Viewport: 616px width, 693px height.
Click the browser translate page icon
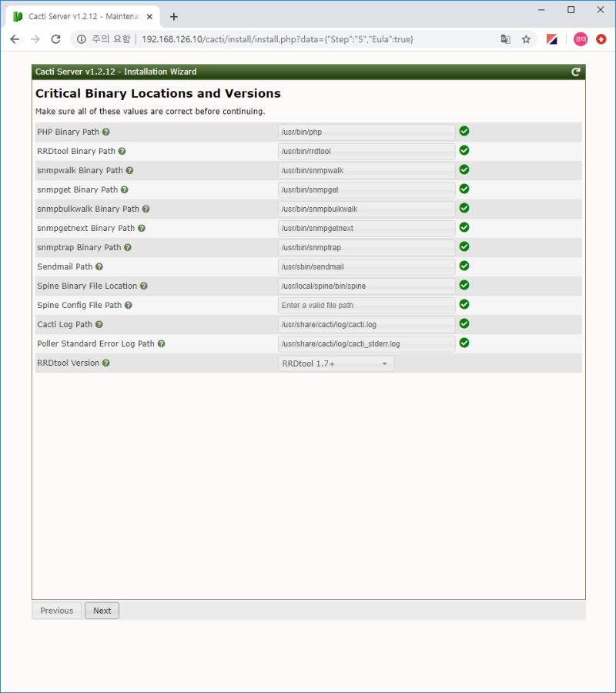pos(505,39)
